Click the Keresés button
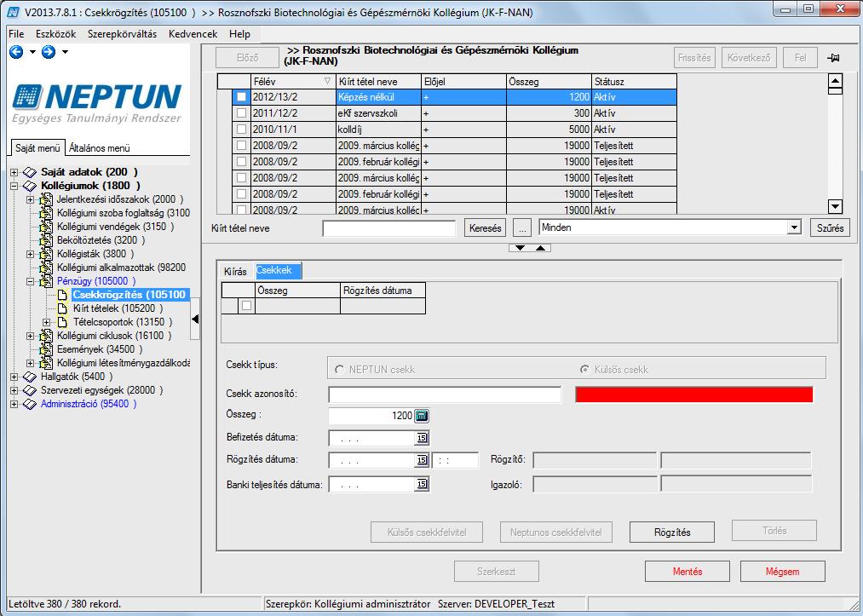The height and width of the screenshot is (616, 863). click(486, 227)
